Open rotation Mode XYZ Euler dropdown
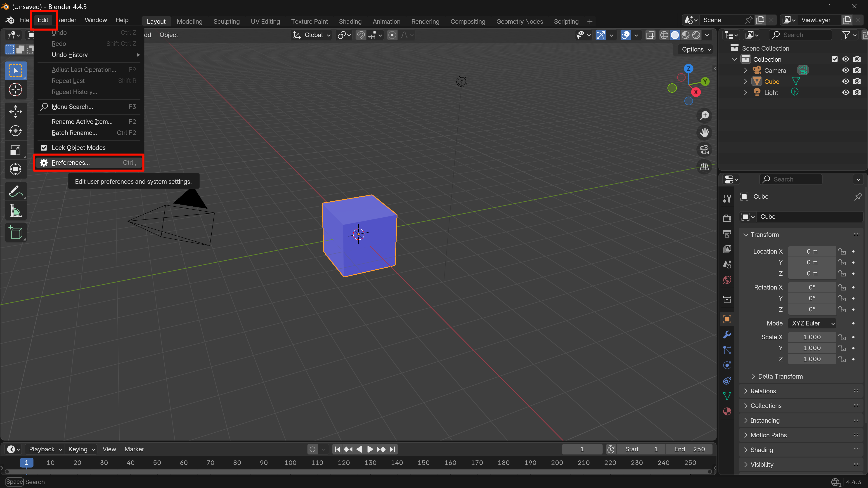868x488 pixels. pos(812,323)
